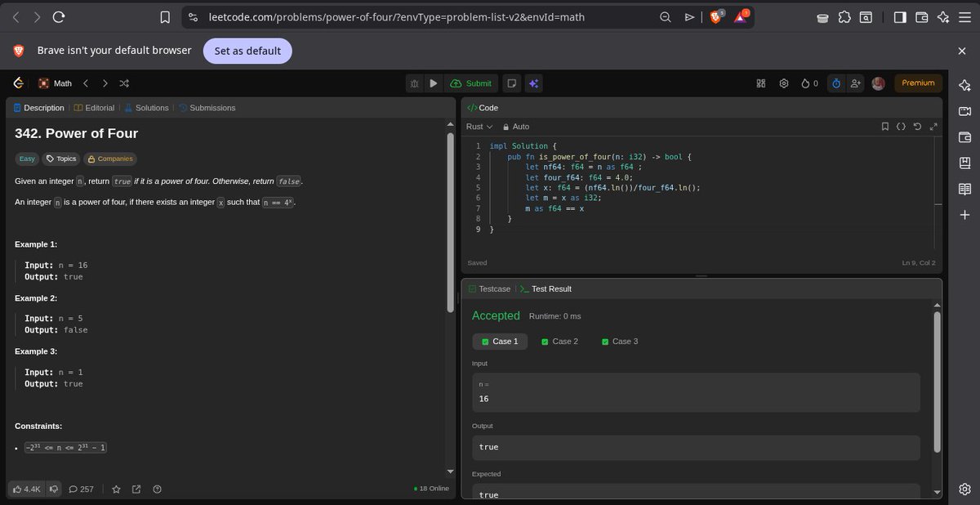This screenshot has width=980, height=505.
Task: Share the problem via share icon
Action: [136, 489]
